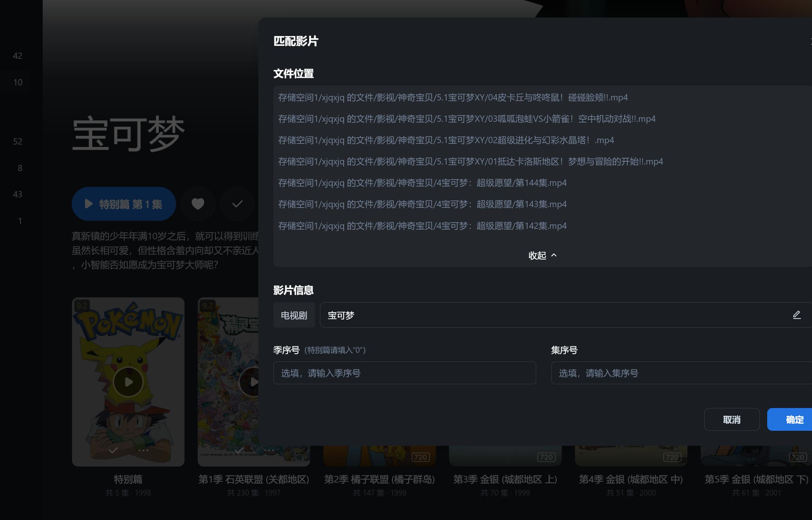Screen dimensions: 812x520
Task: Open 第5季 金银 (城都地区 下) season
Action: click(756, 479)
